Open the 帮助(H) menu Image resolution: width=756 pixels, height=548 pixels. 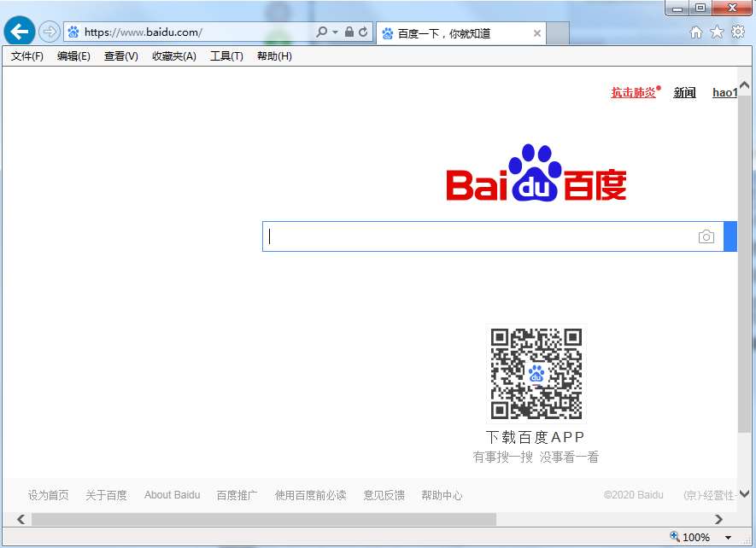pos(274,56)
